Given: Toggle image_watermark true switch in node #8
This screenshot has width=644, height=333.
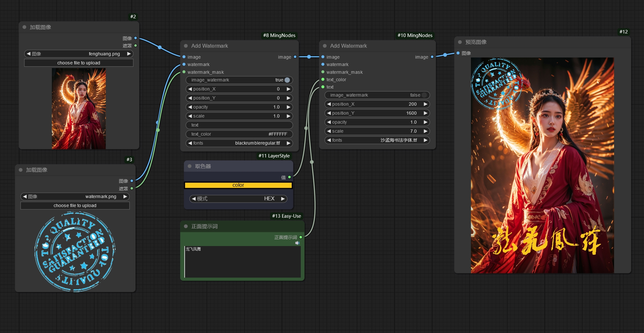Looking at the screenshot, I should click(x=287, y=80).
